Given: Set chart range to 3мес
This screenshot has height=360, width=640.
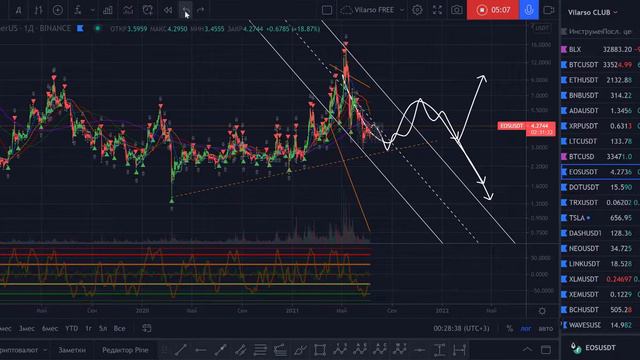Looking at the screenshot, I should click(27, 328).
